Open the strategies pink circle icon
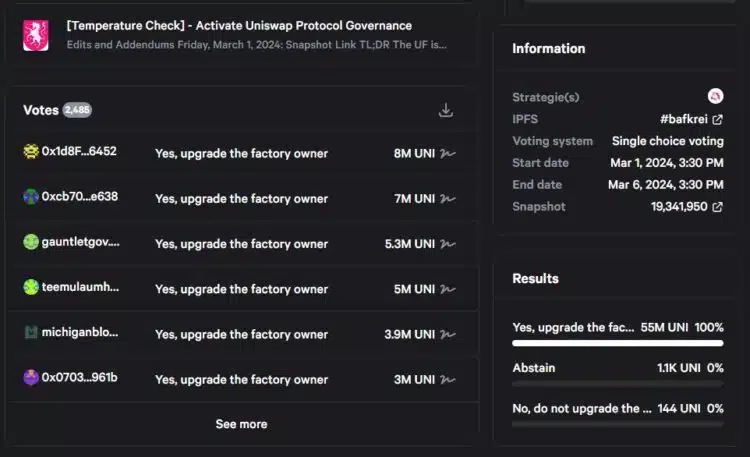This screenshot has width=750, height=457. (715, 96)
